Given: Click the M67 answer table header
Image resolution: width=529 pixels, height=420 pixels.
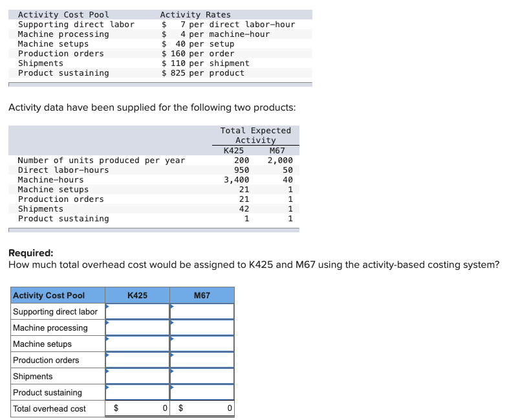Looking at the screenshot, I should click(202, 295).
